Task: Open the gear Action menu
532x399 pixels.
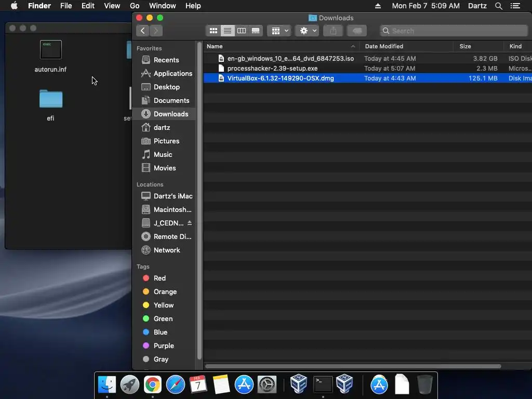Action: (307, 31)
